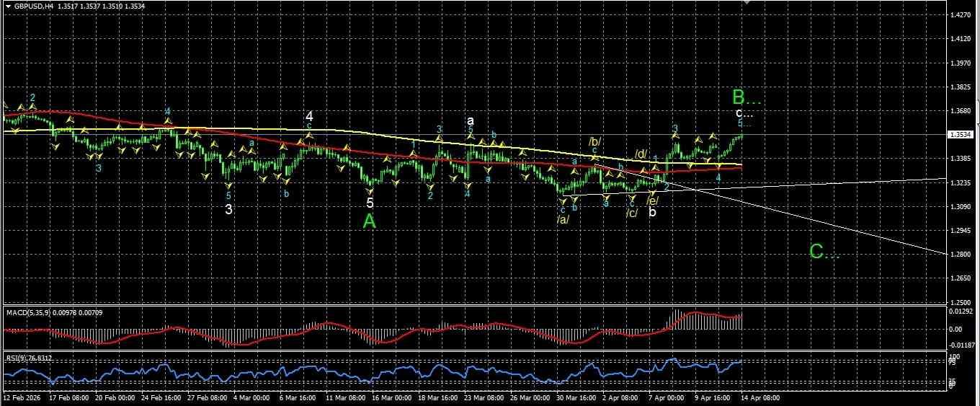Click the '/d/' wave label
This screenshot has height=406, width=980.
(641, 154)
